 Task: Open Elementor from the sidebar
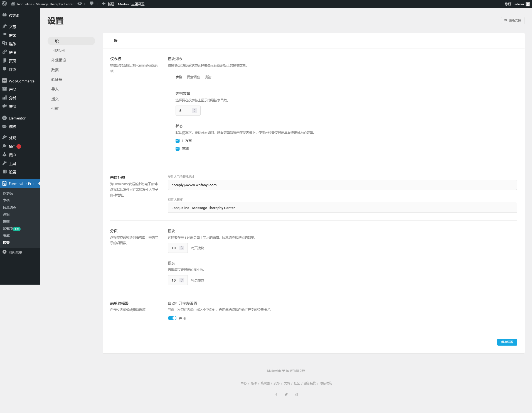coord(17,118)
